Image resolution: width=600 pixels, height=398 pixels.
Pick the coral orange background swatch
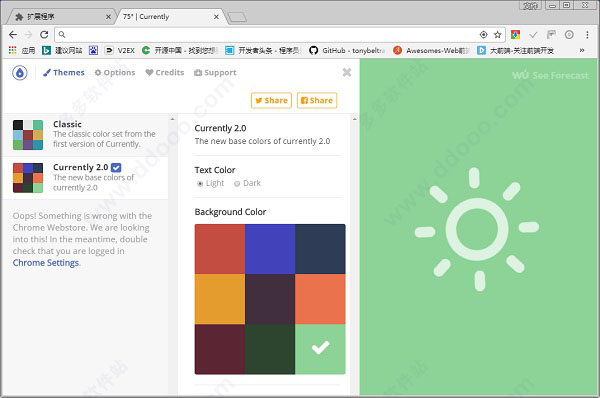(320, 299)
